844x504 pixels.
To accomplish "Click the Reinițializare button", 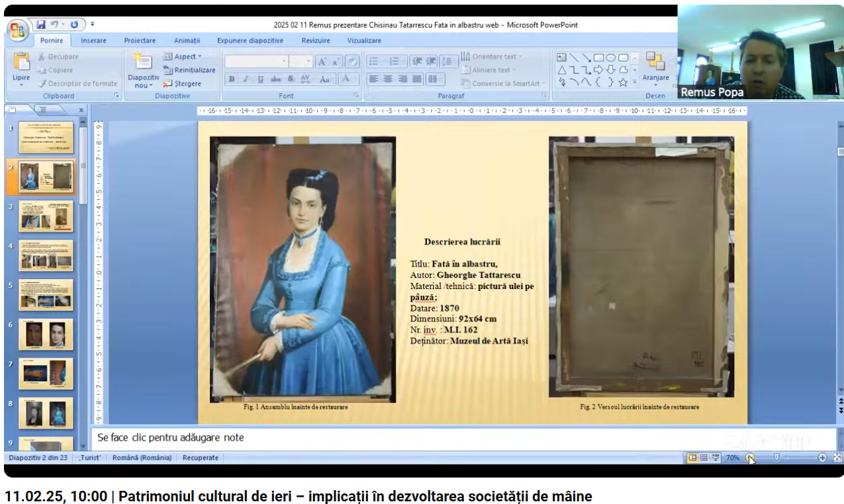I will [x=190, y=70].
